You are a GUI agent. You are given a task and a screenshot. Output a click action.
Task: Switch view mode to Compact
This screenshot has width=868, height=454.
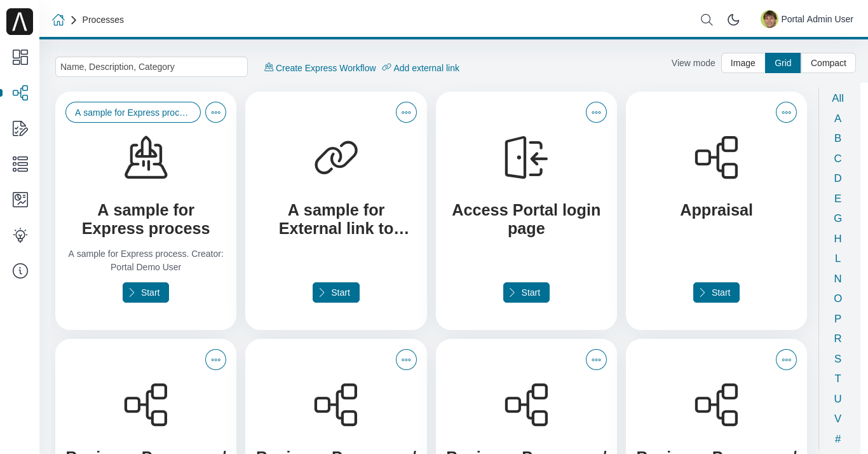point(829,63)
